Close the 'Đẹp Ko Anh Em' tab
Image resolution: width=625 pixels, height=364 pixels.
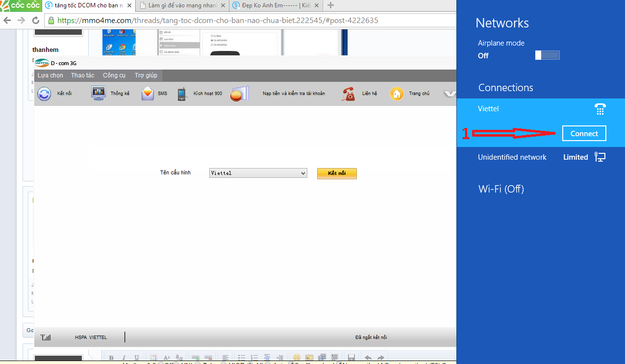pyautogui.click(x=317, y=5)
